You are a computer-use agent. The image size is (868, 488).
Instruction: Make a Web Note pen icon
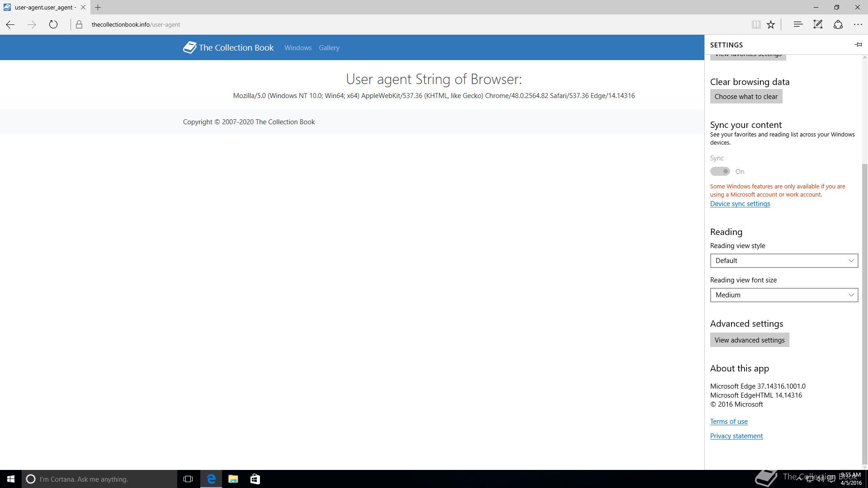818,25
